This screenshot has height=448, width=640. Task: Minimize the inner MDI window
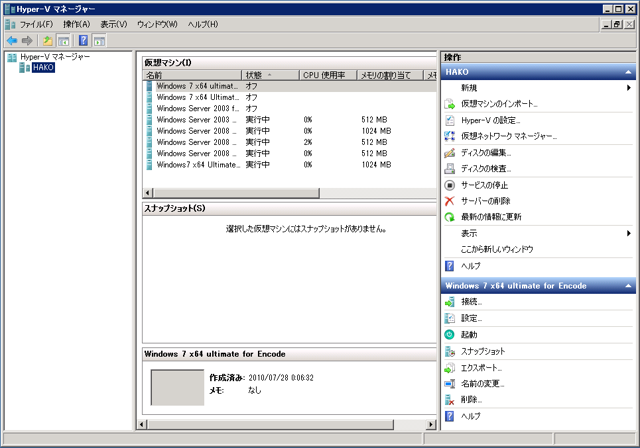pyautogui.click(x=607, y=24)
